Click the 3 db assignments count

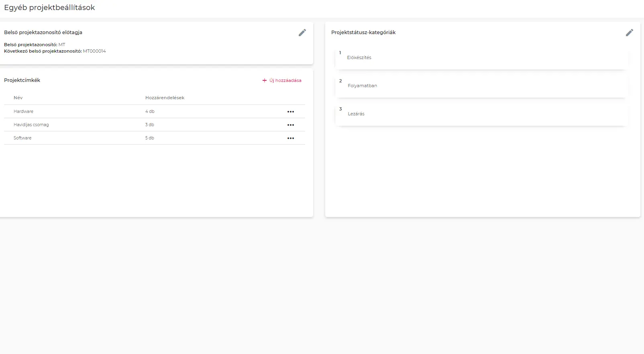149,125
